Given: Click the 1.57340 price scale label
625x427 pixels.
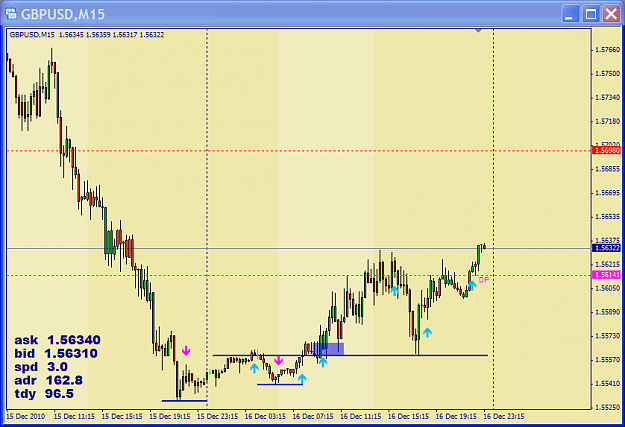Looking at the screenshot, I should tap(607, 97).
